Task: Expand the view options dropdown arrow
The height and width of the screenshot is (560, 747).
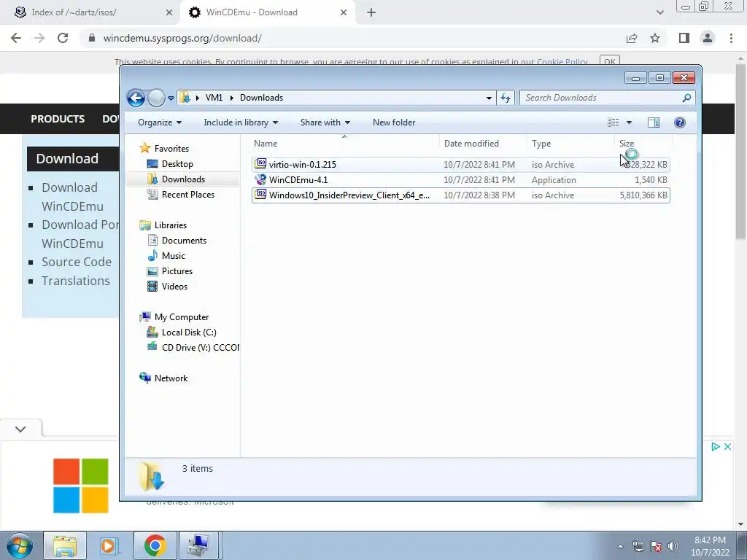Action: point(629,122)
